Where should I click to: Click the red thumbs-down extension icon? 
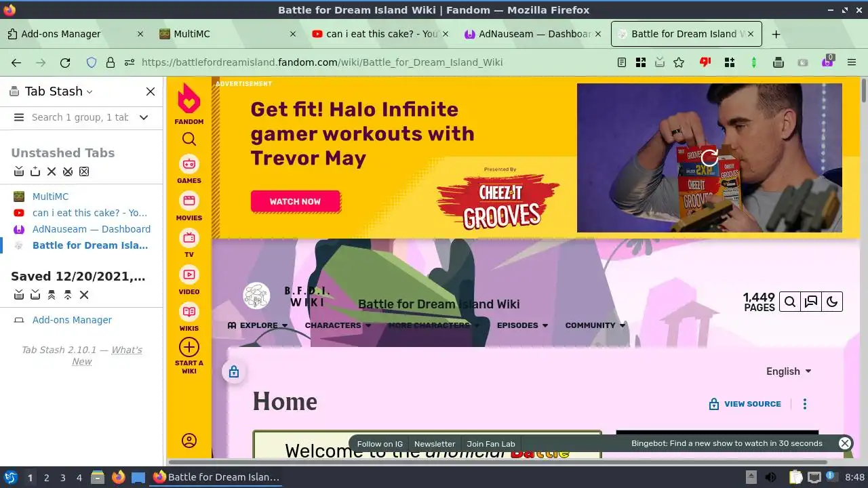coord(705,62)
